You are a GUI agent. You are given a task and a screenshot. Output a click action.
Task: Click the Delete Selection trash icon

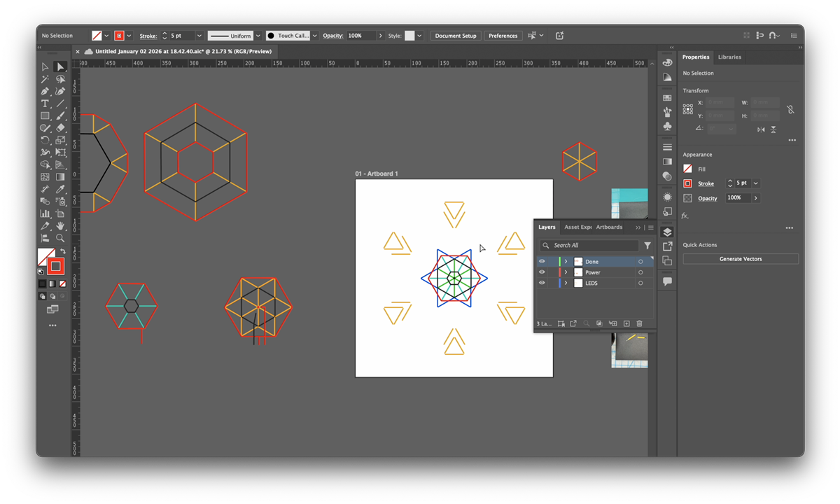[639, 323]
